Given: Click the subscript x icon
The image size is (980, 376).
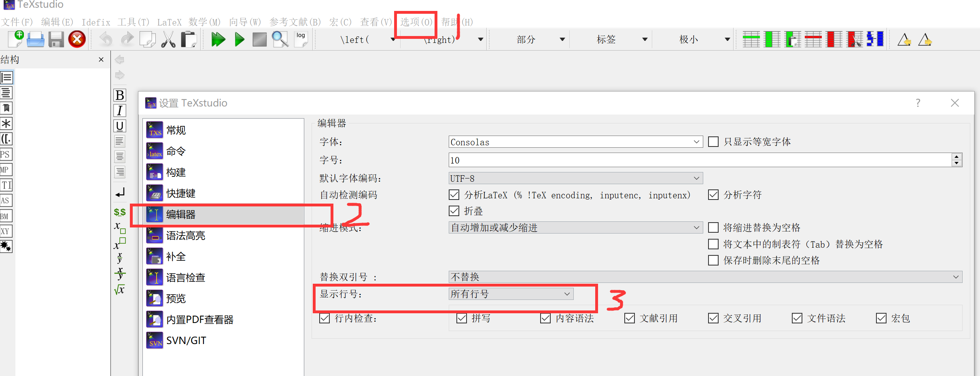Looking at the screenshot, I should (x=120, y=227).
